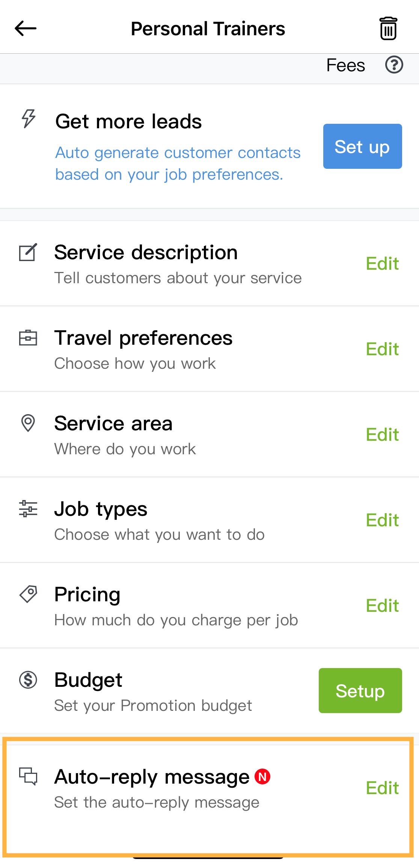Open the Fees help question mark
This screenshot has width=419, height=868.
point(394,65)
